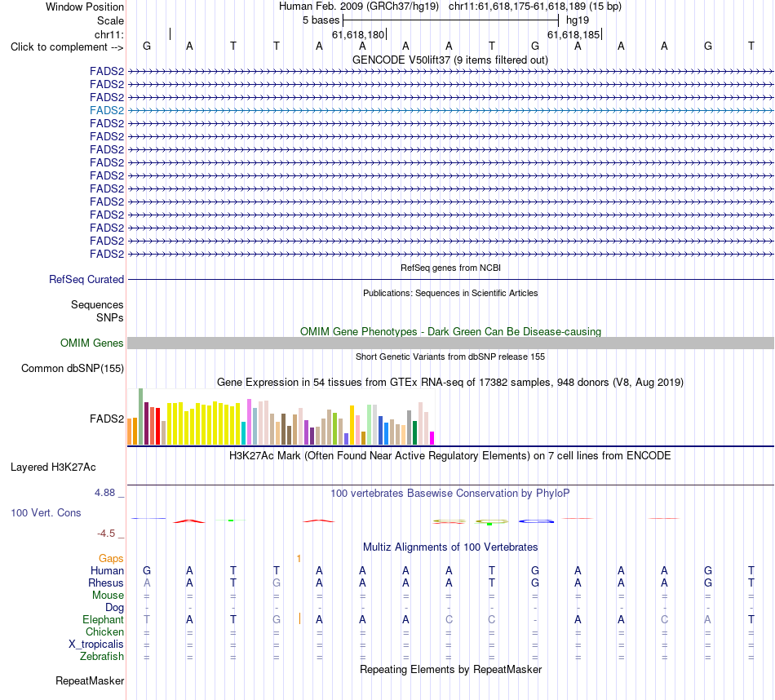
Task: Click the '5 bases' scale bar label
Action: [x=321, y=20]
